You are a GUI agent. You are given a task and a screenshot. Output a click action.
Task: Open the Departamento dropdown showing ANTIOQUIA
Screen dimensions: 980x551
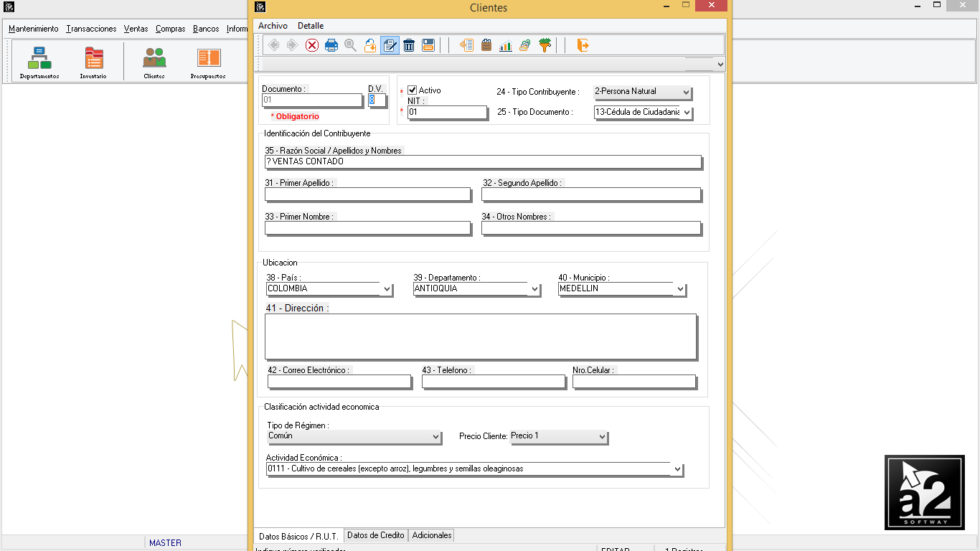click(x=534, y=289)
